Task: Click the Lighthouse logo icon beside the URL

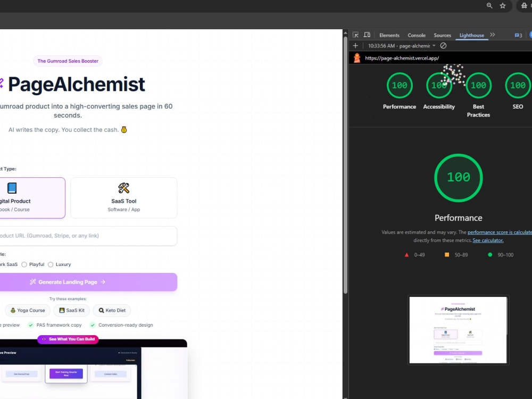Action: 356,58
